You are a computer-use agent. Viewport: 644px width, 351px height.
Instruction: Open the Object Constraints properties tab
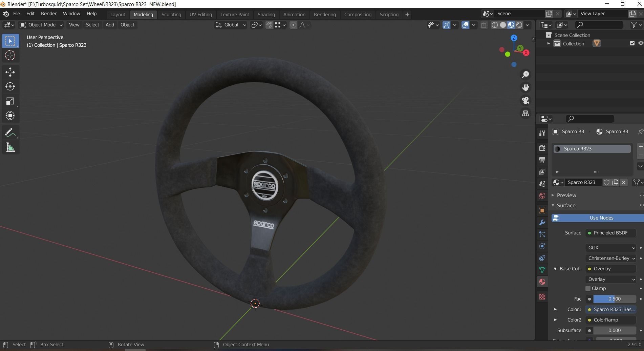tap(542, 258)
